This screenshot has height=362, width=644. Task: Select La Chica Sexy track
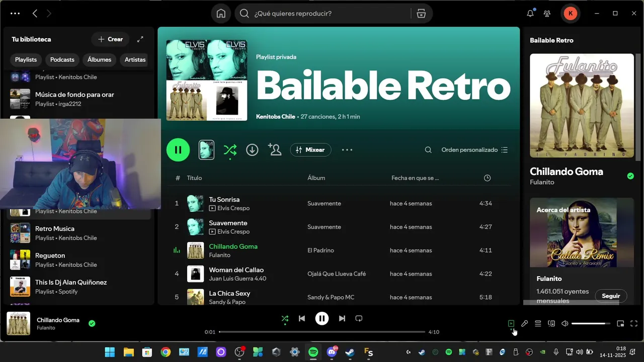(x=229, y=294)
